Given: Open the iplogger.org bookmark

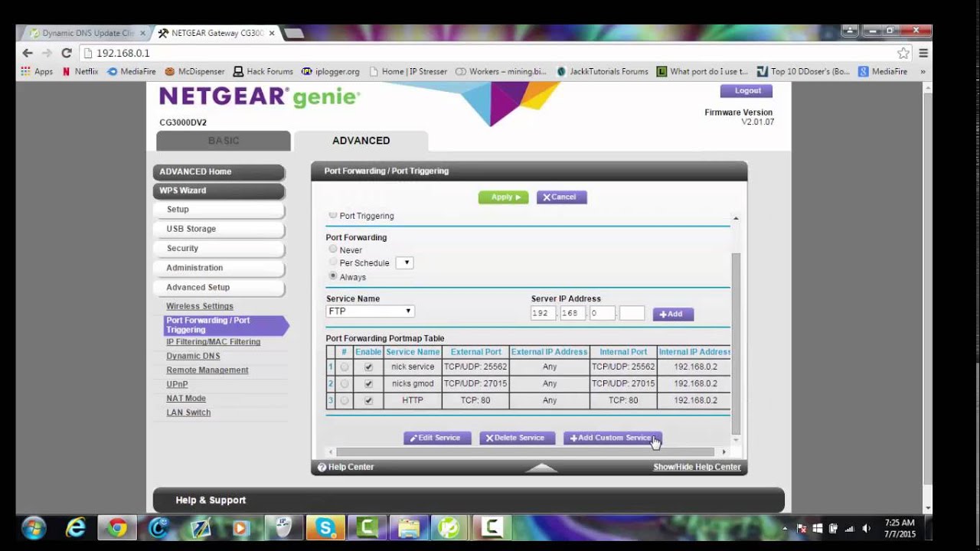Looking at the screenshot, I should [x=330, y=71].
